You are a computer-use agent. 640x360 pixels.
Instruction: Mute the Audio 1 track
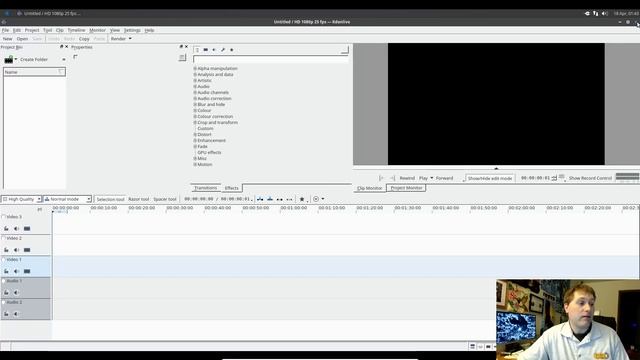point(16,292)
